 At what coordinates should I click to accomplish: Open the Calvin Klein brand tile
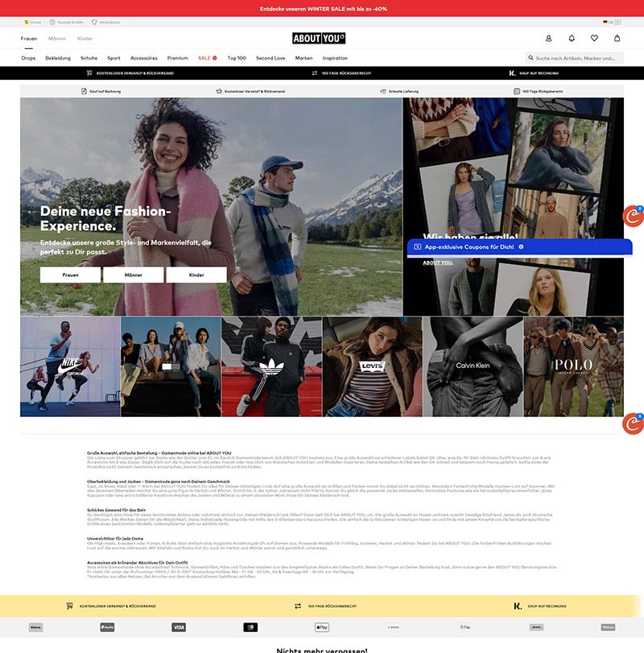point(473,366)
